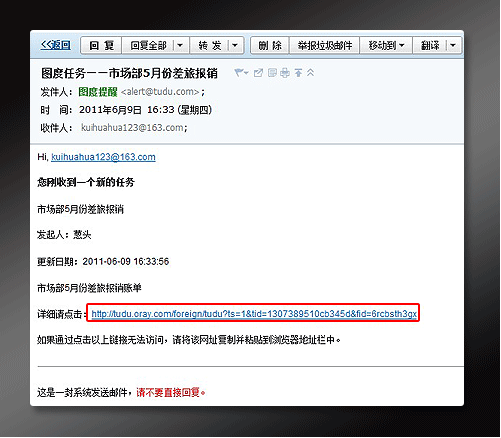
Task: Click the 转发 forward button
Action: (x=210, y=45)
